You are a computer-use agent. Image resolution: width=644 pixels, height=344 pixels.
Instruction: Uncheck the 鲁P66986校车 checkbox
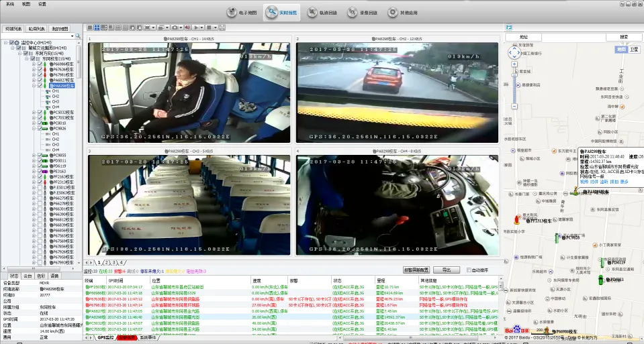click(40, 64)
